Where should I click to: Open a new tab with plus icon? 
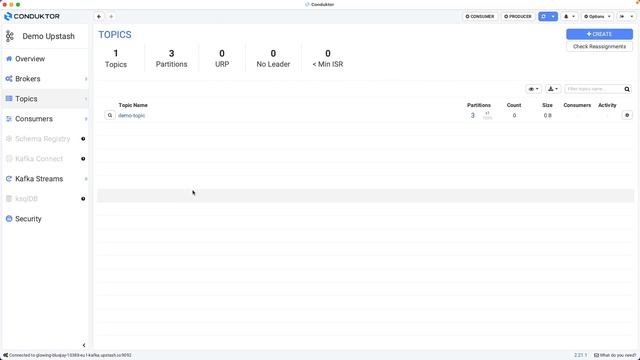tap(111, 16)
